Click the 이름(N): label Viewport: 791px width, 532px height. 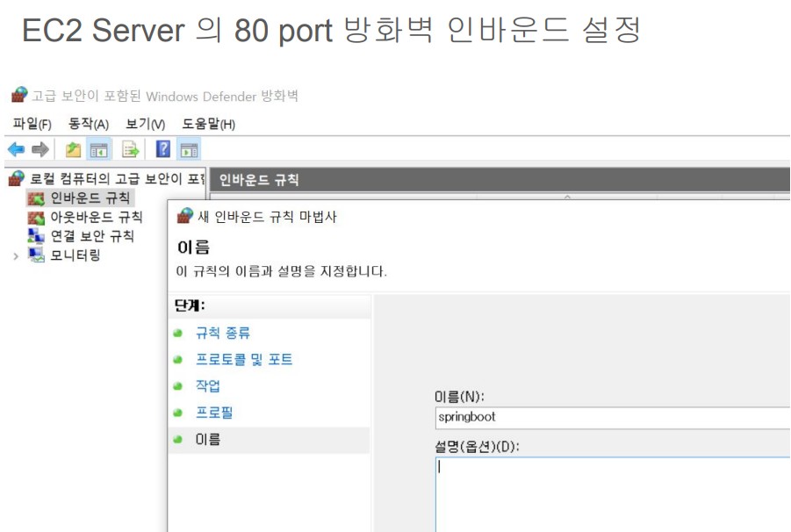459,396
